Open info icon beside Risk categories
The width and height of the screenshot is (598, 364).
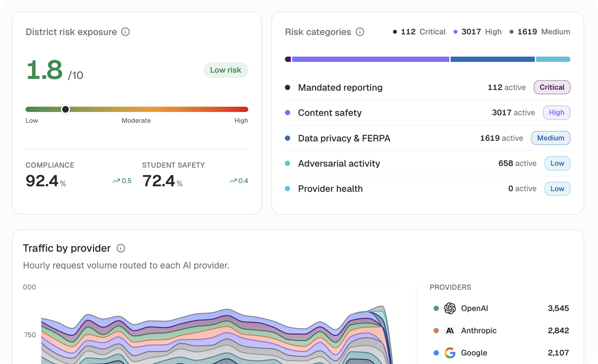tap(360, 32)
